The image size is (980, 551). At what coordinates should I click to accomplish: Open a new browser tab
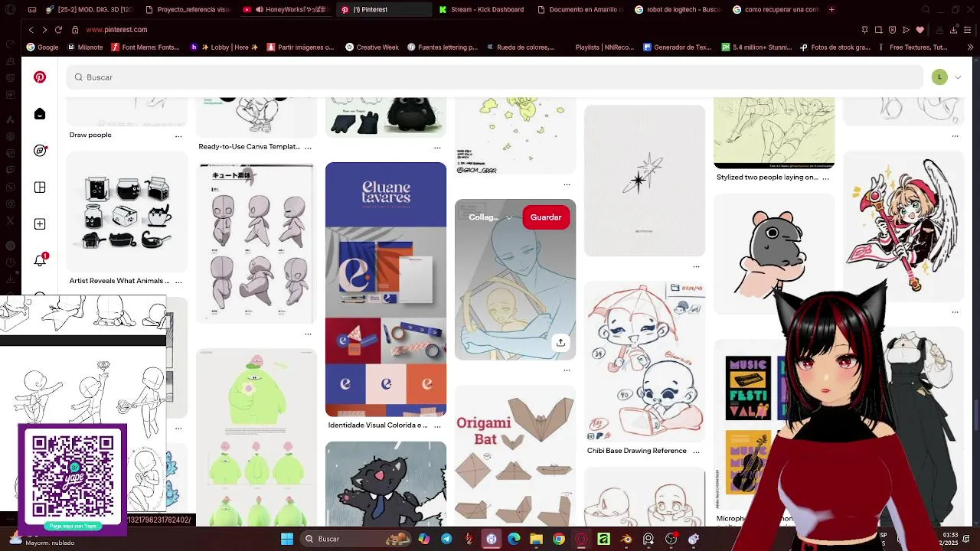click(831, 9)
